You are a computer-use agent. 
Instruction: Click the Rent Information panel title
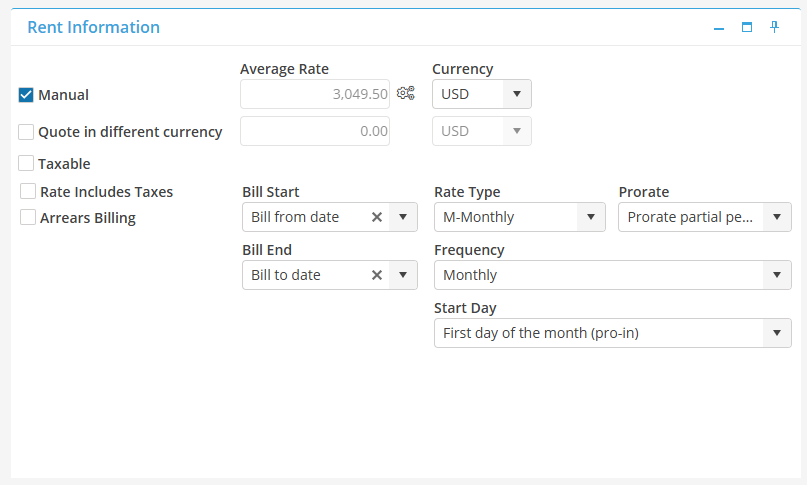93,27
